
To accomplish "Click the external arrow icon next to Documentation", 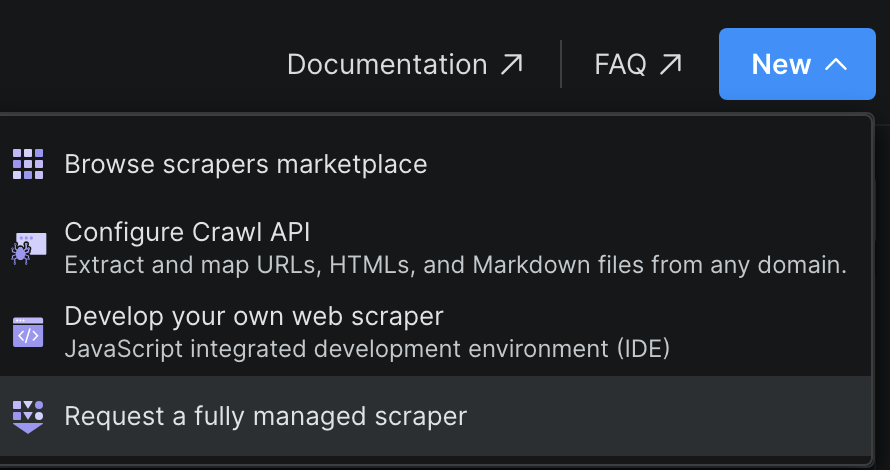I will pyautogui.click(x=511, y=65).
